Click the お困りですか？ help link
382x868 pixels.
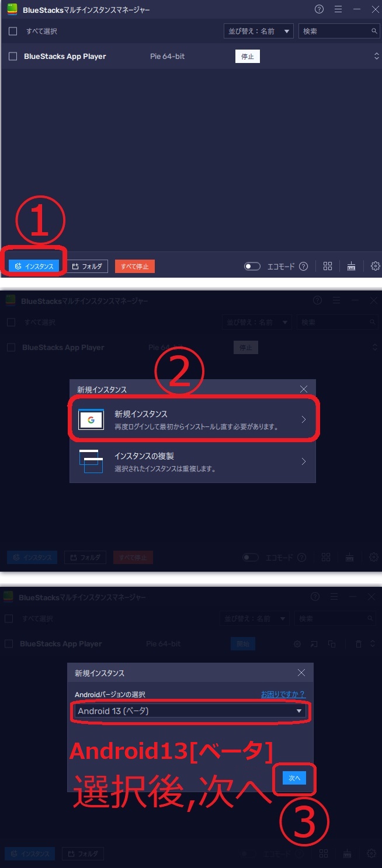pos(283,694)
